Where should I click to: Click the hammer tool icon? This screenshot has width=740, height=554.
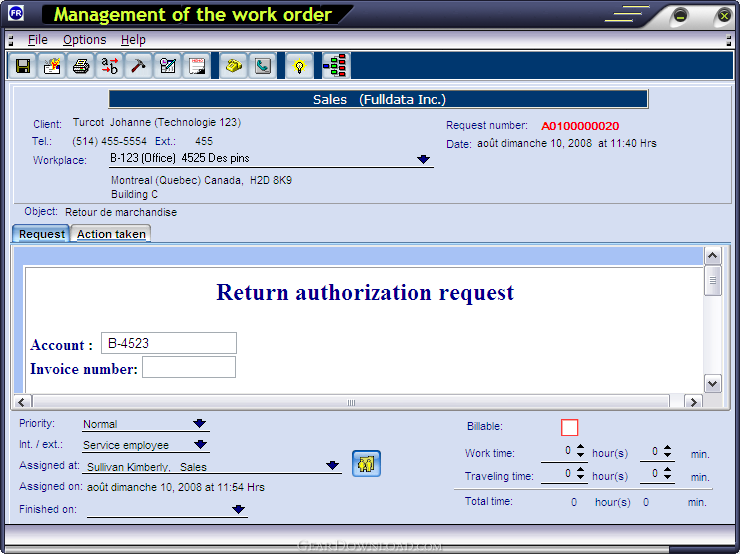click(x=138, y=66)
